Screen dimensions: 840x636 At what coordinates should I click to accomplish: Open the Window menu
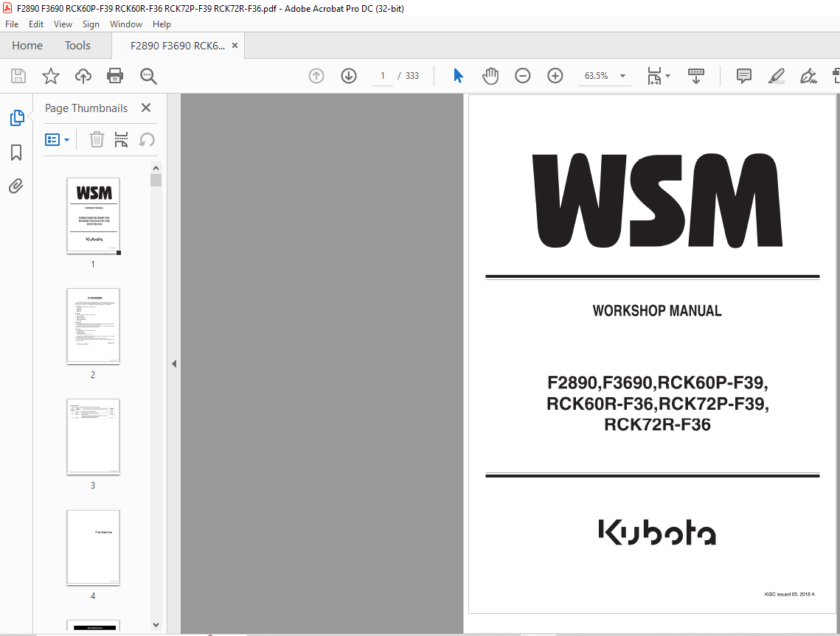[x=126, y=24]
